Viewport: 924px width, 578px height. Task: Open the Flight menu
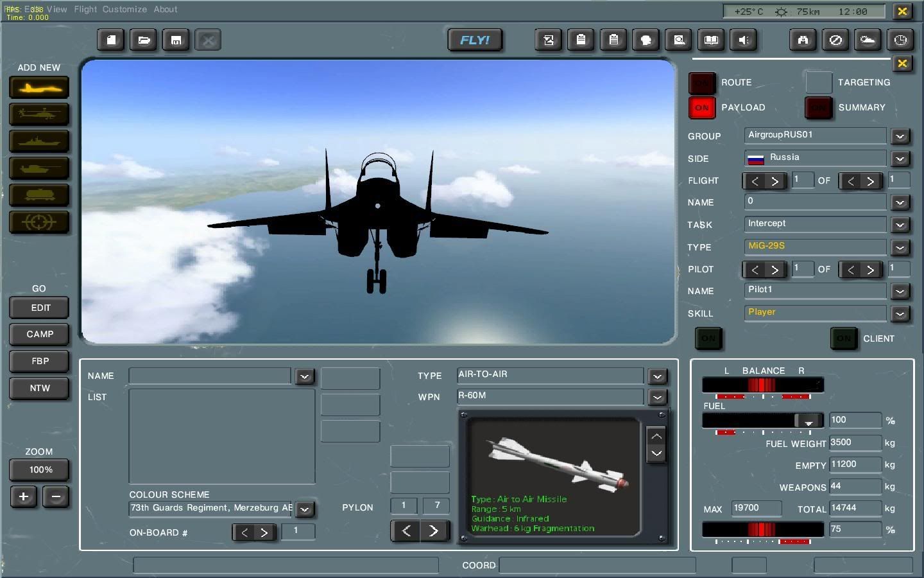pyautogui.click(x=85, y=10)
